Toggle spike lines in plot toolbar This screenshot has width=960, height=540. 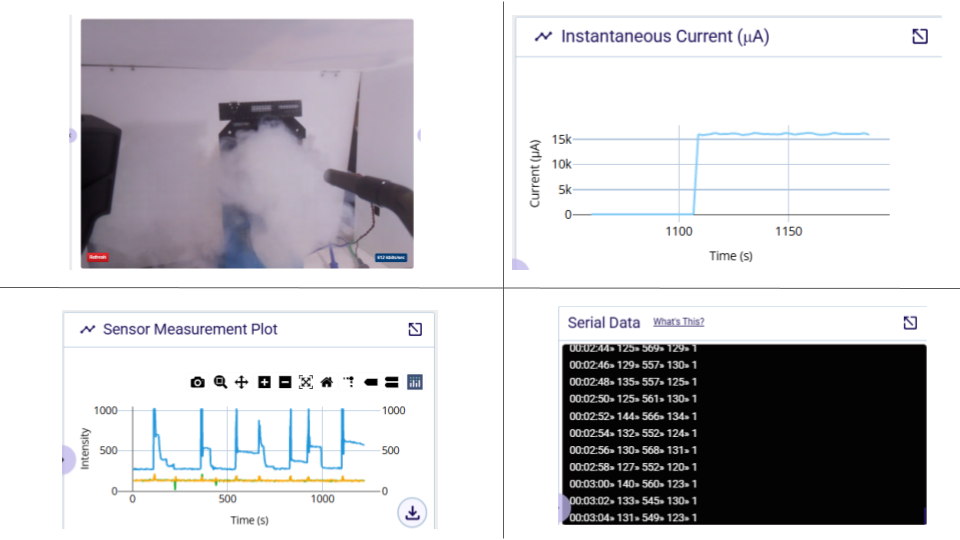click(349, 382)
